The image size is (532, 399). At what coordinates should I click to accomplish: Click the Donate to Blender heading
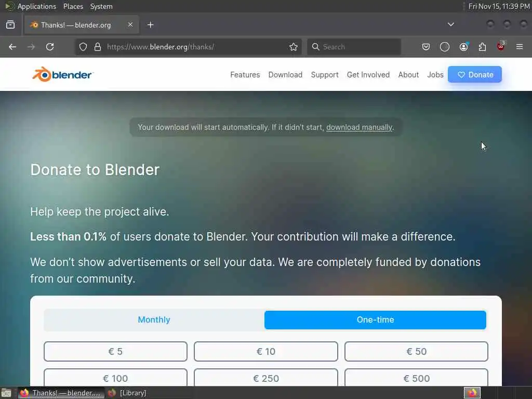tap(95, 170)
